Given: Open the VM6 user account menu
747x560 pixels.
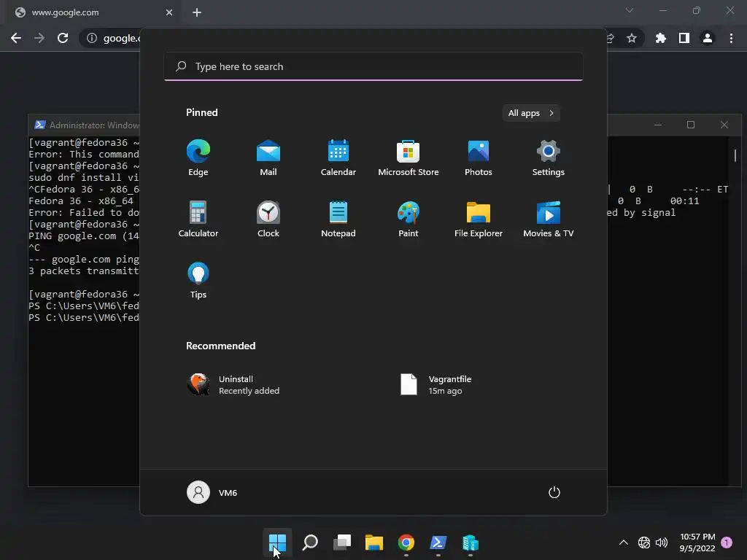Looking at the screenshot, I should (212, 492).
